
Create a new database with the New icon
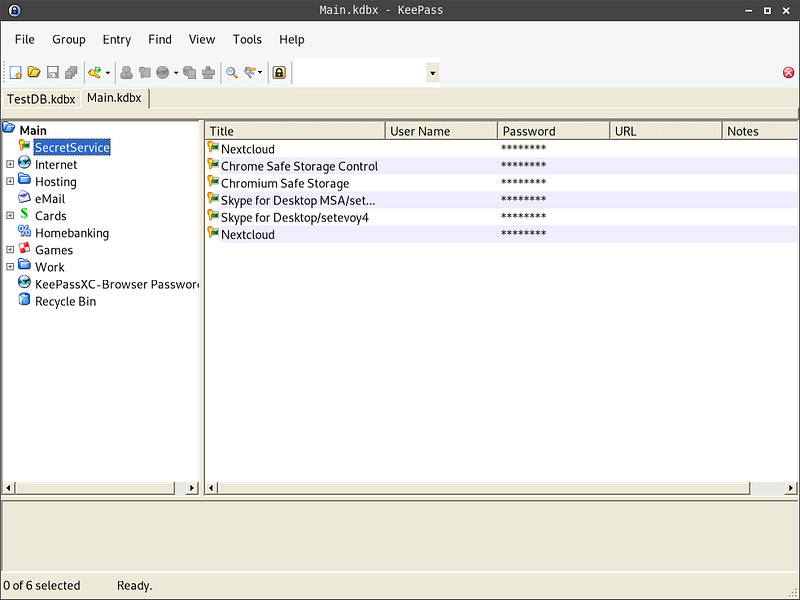coord(15,73)
